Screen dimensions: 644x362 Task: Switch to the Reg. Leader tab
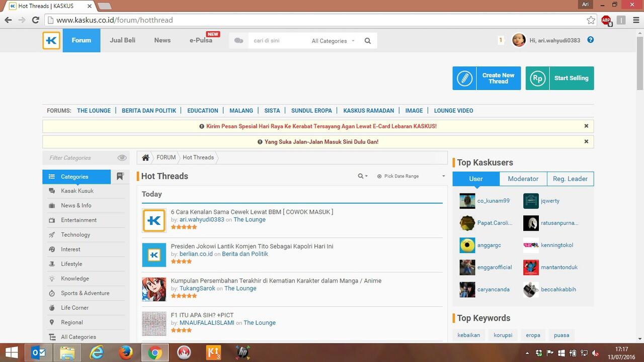pos(571,179)
